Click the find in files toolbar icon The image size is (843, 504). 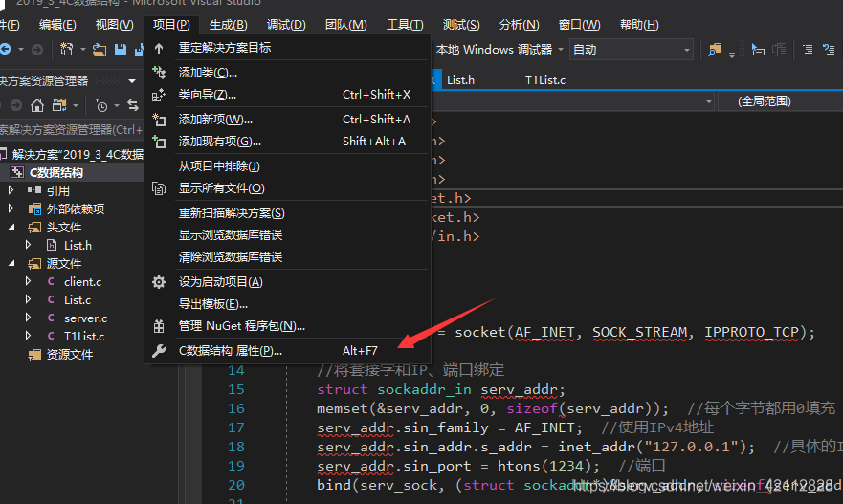point(715,50)
